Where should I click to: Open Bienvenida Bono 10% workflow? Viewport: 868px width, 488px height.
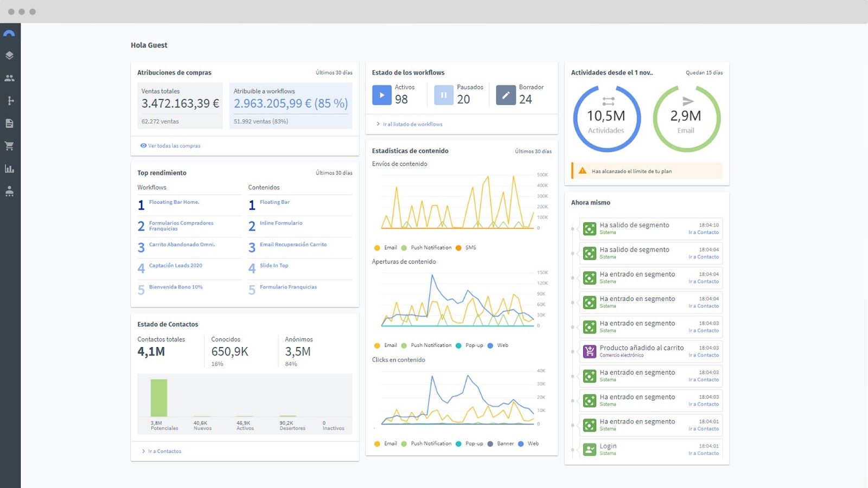pyautogui.click(x=176, y=287)
